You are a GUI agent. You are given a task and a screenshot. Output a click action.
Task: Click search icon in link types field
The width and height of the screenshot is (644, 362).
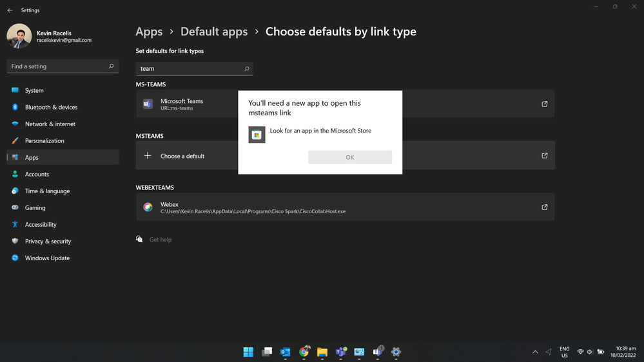247,68
